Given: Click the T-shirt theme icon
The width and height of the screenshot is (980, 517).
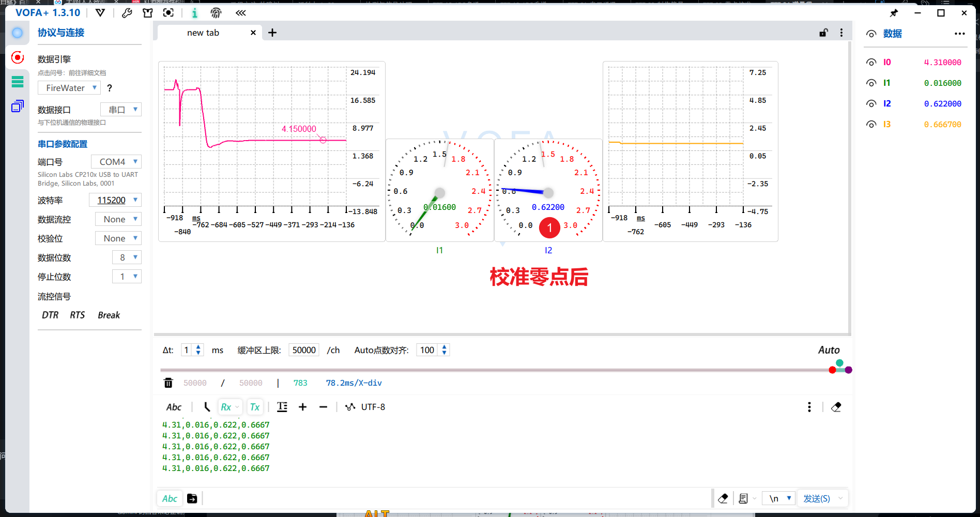Looking at the screenshot, I should pos(148,13).
